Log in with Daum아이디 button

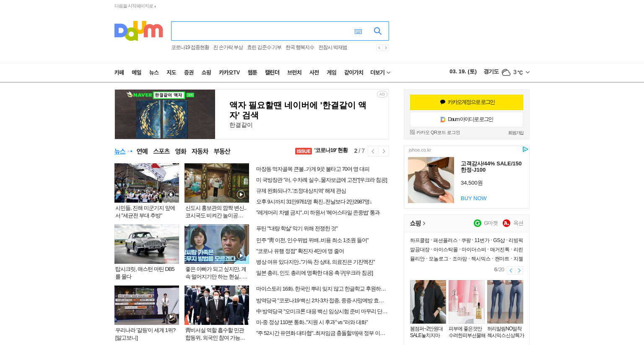467,119
